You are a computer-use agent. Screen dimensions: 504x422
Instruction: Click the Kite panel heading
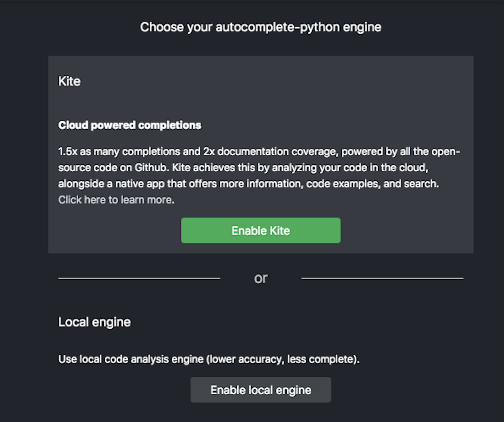(69, 81)
